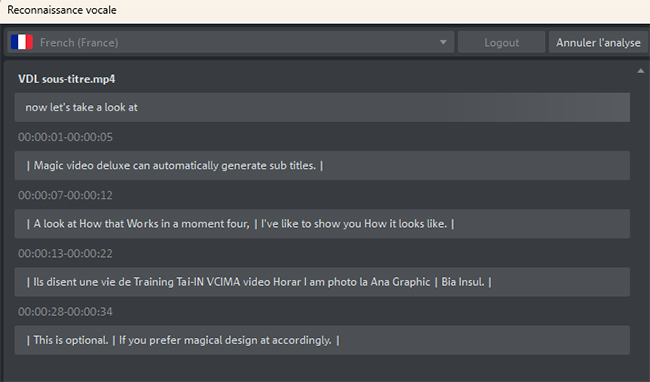Click the French flag icon

coord(22,42)
